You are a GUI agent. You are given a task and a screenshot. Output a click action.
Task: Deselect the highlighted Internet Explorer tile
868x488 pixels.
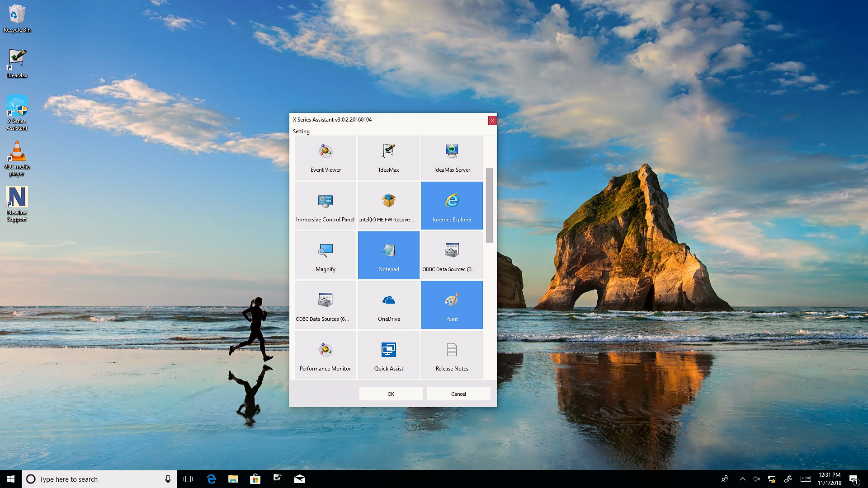(x=452, y=206)
